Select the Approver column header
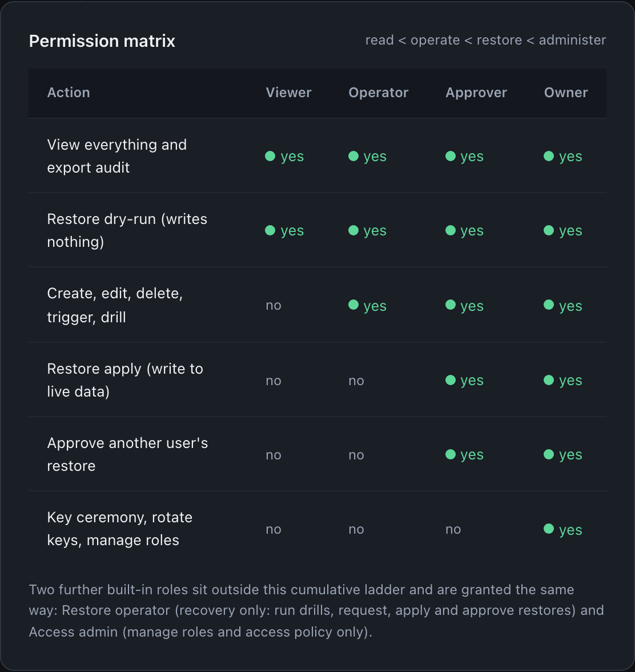Image resolution: width=635 pixels, height=672 pixels. 476,93
